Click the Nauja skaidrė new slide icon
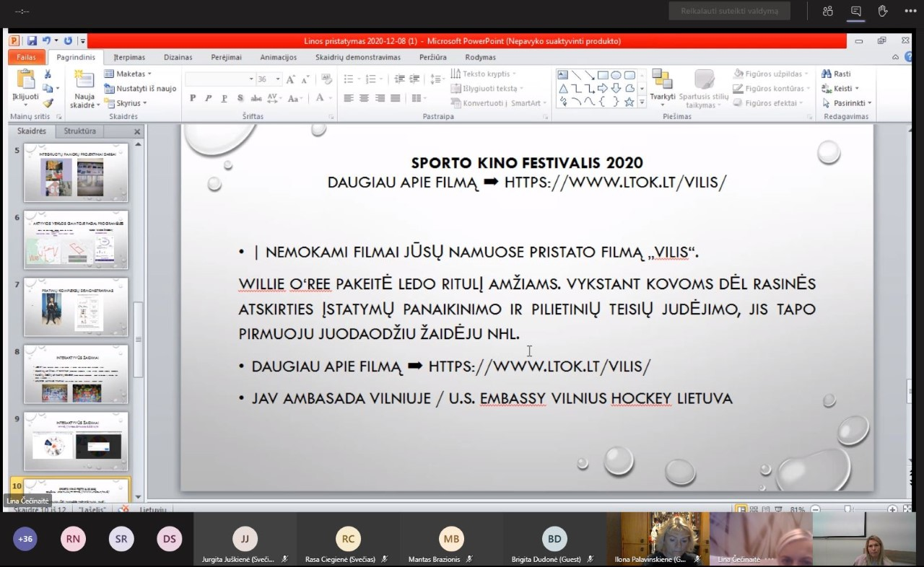924x567 pixels. [x=84, y=79]
